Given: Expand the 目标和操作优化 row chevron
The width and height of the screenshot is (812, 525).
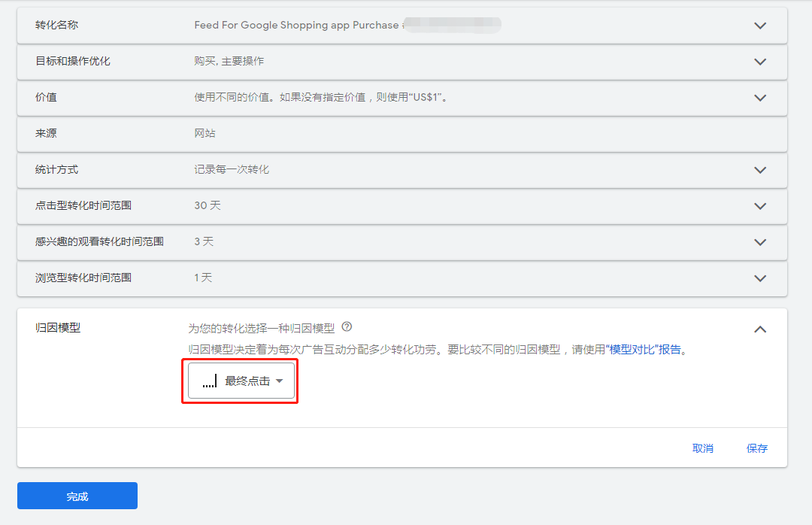Looking at the screenshot, I should point(759,62).
